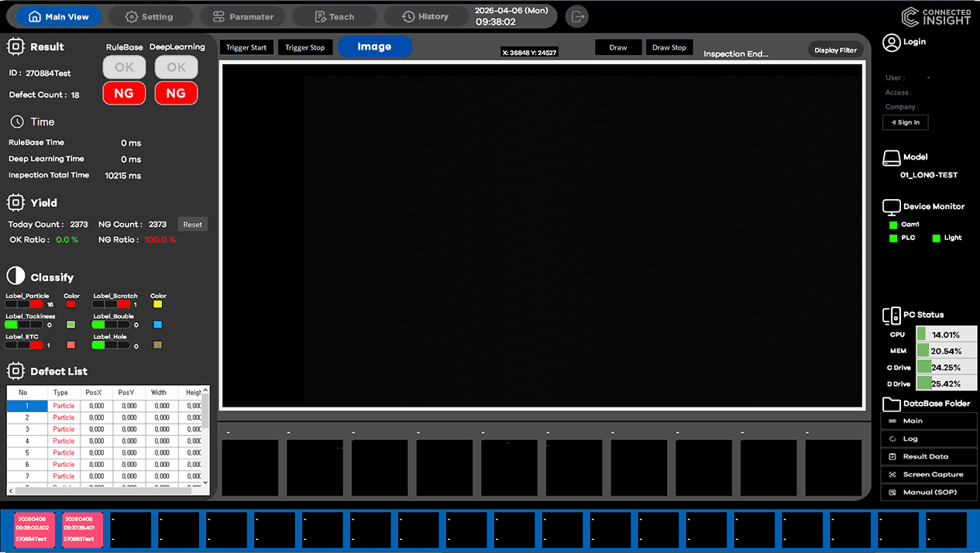Pick the red Label_Particle color swatch
This screenshot has height=553, width=980.
71,304
